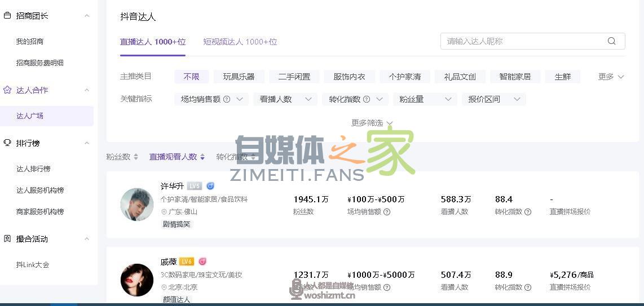Click help icon under 许华升's 场均销售额

(387, 212)
